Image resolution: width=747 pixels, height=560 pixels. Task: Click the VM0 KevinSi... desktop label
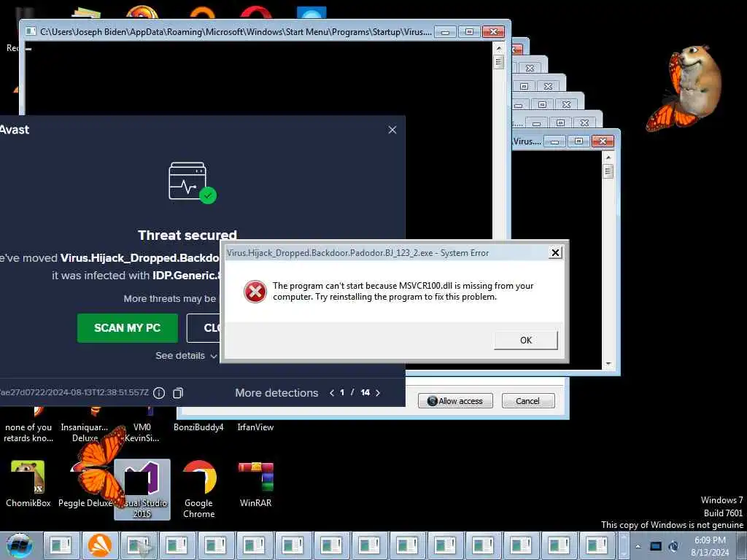click(142, 432)
